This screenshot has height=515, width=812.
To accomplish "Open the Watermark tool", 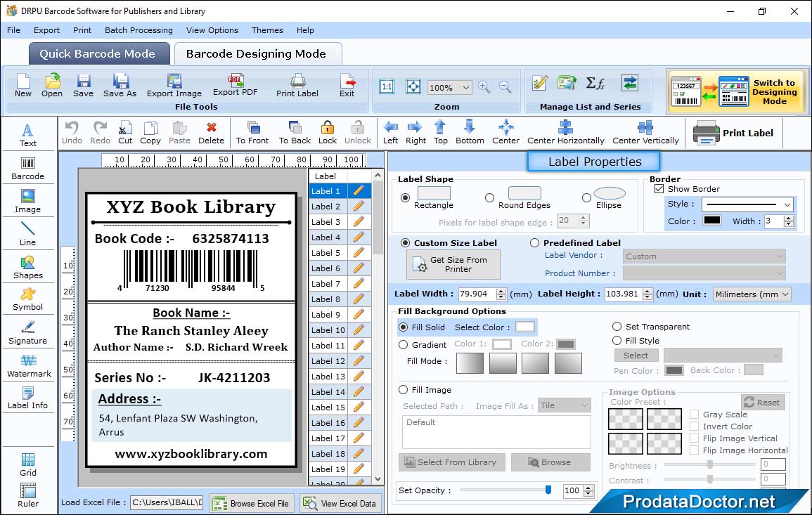I will (28, 366).
